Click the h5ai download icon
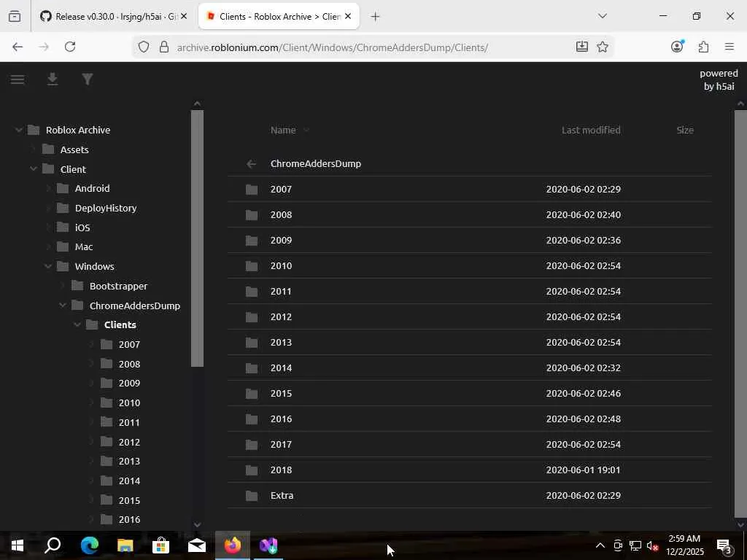 [x=53, y=79]
